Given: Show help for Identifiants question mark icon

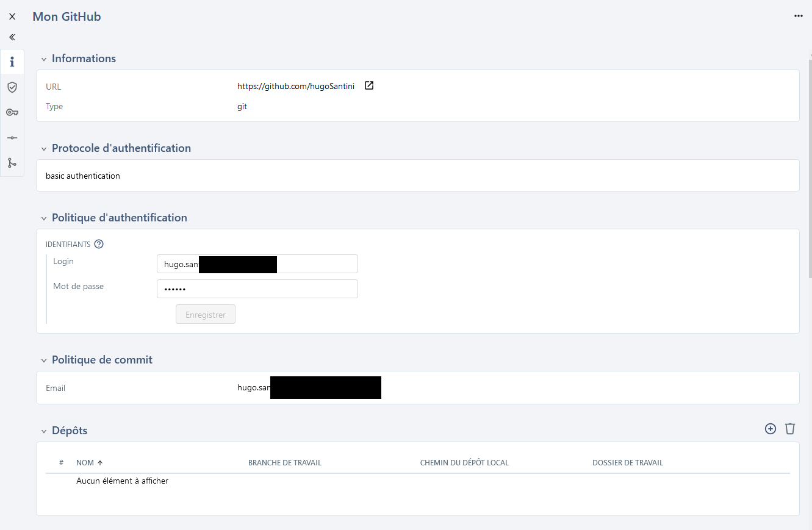Looking at the screenshot, I should (x=99, y=244).
